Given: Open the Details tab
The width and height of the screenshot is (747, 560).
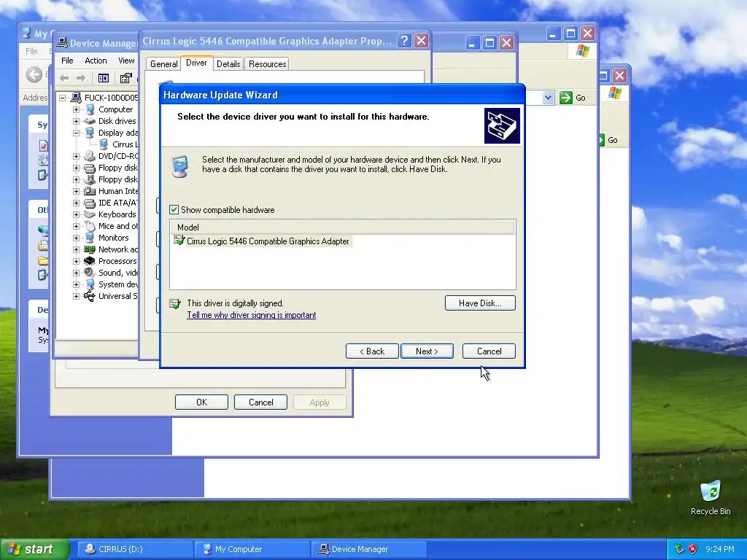Looking at the screenshot, I should click(x=228, y=64).
